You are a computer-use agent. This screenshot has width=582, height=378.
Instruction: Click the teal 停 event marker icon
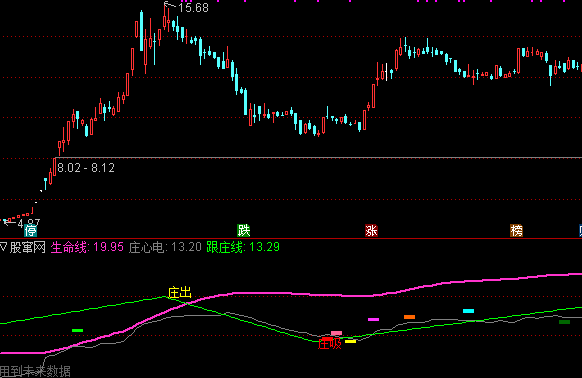(x=30, y=231)
